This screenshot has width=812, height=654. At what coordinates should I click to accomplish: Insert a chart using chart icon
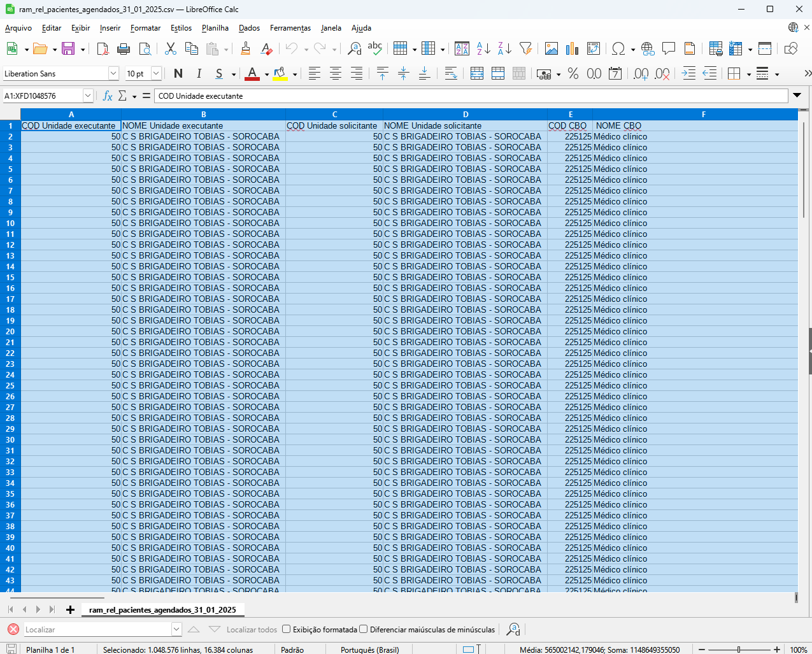[x=572, y=49]
